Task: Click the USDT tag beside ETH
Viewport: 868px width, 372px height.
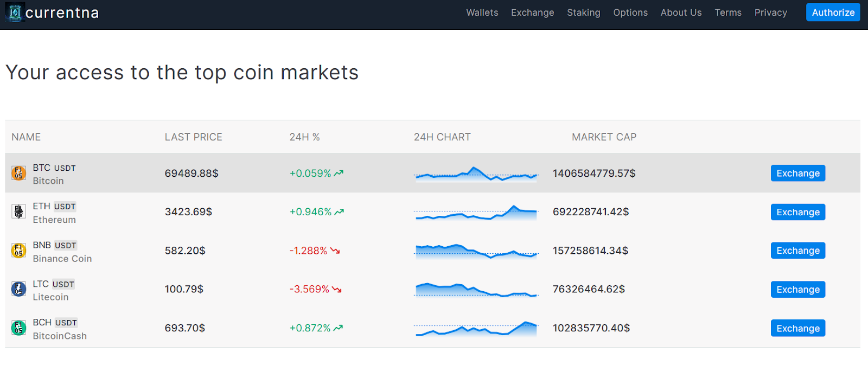Action: [65, 207]
